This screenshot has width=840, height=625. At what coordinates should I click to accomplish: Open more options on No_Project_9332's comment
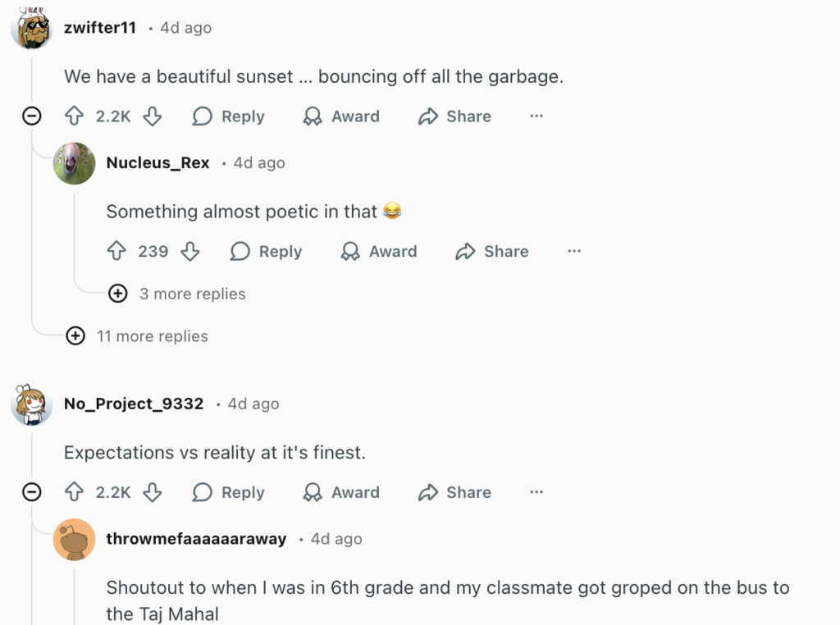click(x=536, y=492)
